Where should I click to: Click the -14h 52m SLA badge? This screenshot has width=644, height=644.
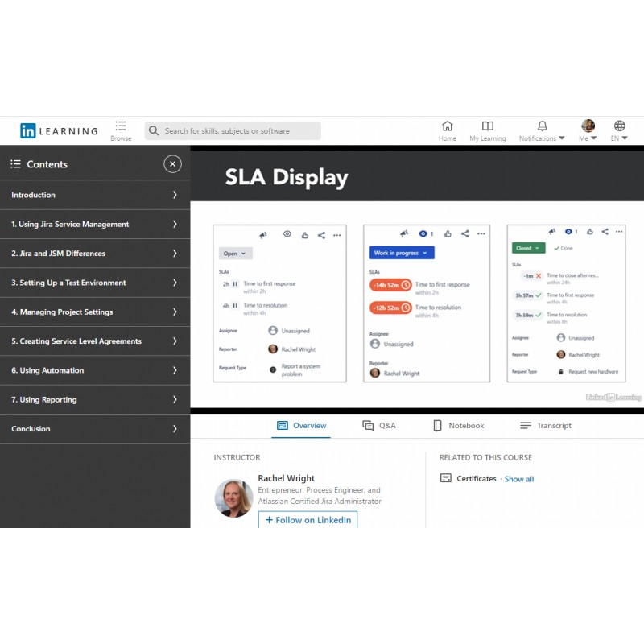390,285
